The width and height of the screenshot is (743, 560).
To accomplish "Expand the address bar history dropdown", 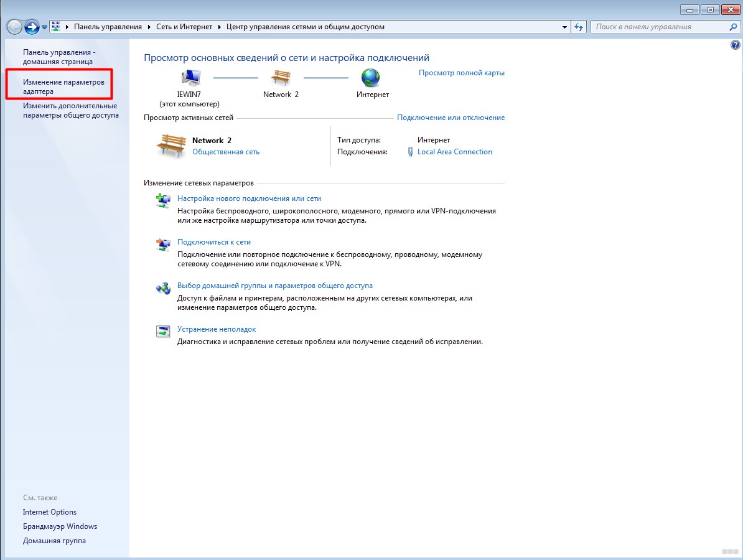I will pyautogui.click(x=564, y=27).
